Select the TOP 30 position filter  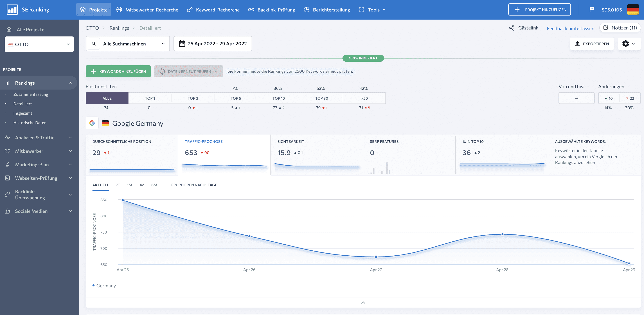point(322,98)
